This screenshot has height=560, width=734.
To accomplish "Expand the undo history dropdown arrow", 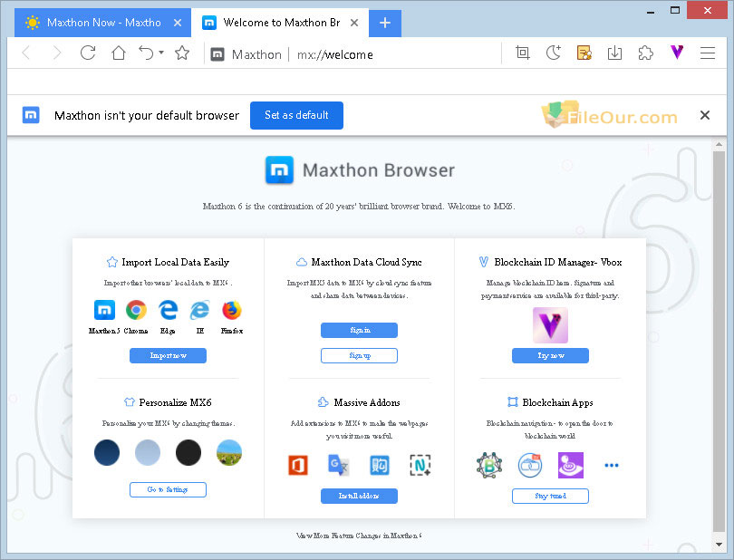I will 161,53.
